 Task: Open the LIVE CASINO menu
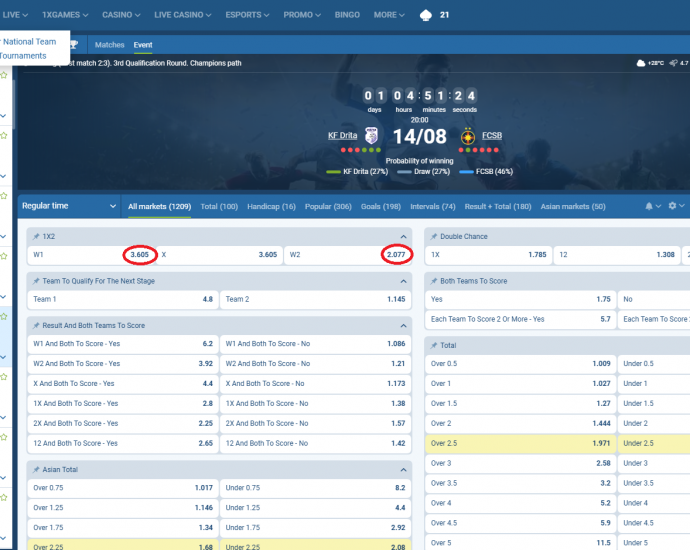click(183, 15)
